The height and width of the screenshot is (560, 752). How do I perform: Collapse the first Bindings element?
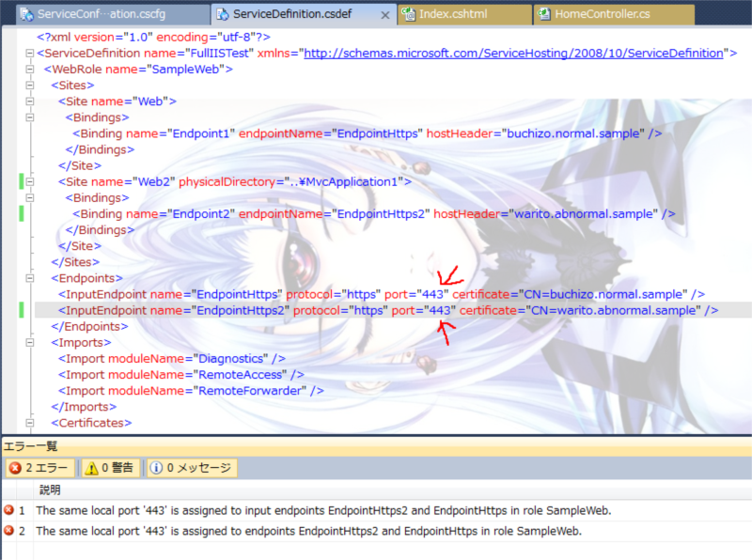[x=30, y=117]
